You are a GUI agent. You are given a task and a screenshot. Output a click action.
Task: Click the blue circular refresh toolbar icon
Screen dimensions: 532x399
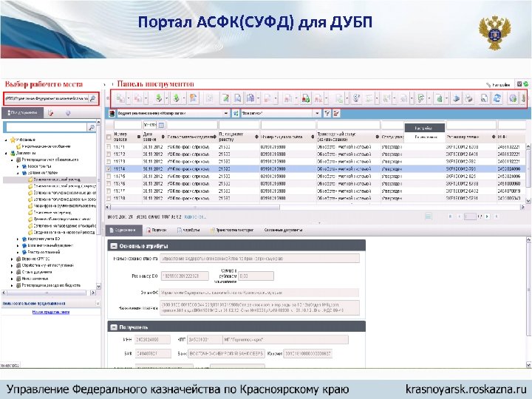click(497, 98)
